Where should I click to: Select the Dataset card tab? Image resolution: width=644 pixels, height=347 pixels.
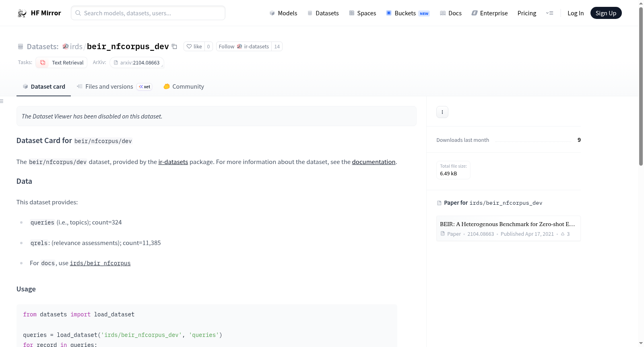click(x=43, y=87)
